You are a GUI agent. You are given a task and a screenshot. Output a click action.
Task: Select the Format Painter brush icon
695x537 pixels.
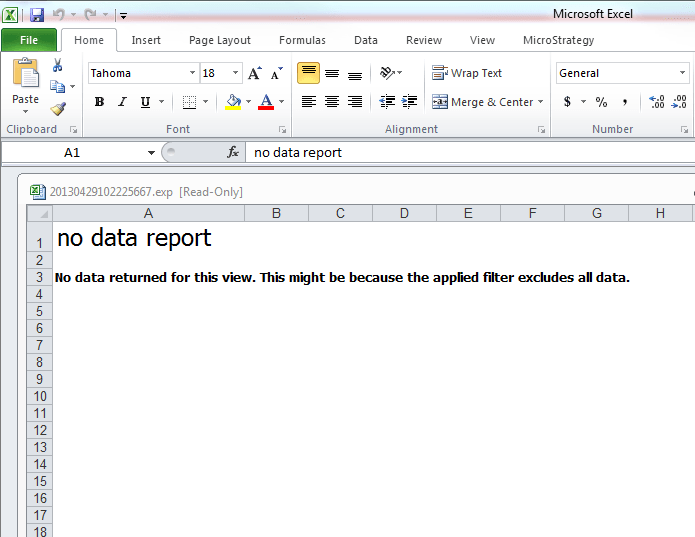click(58, 109)
